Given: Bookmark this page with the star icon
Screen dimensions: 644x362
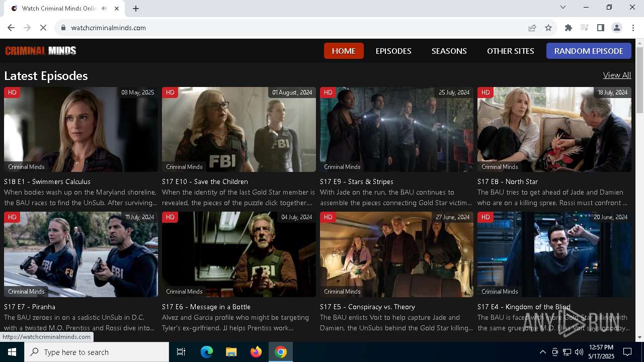Looking at the screenshot, I should coord(548,28).
